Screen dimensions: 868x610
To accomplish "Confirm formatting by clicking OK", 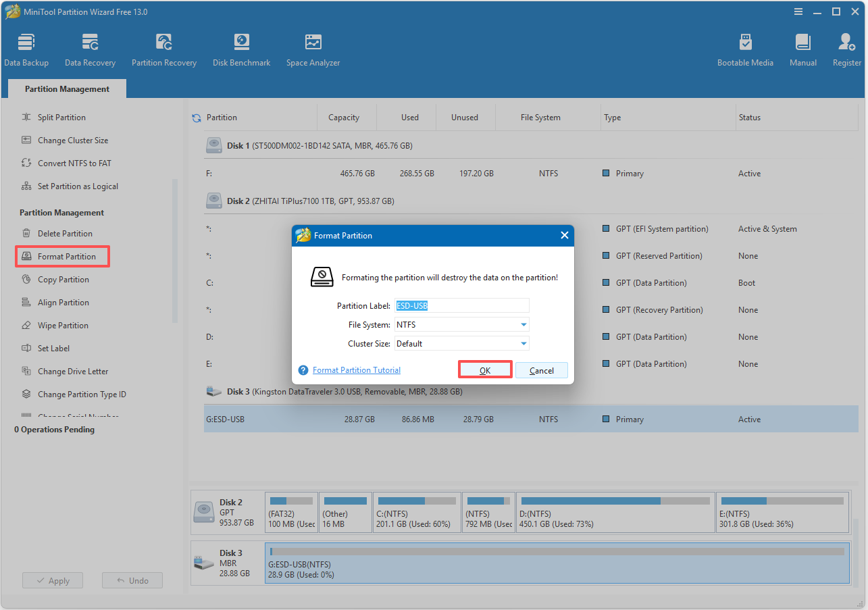I will 485,370.
